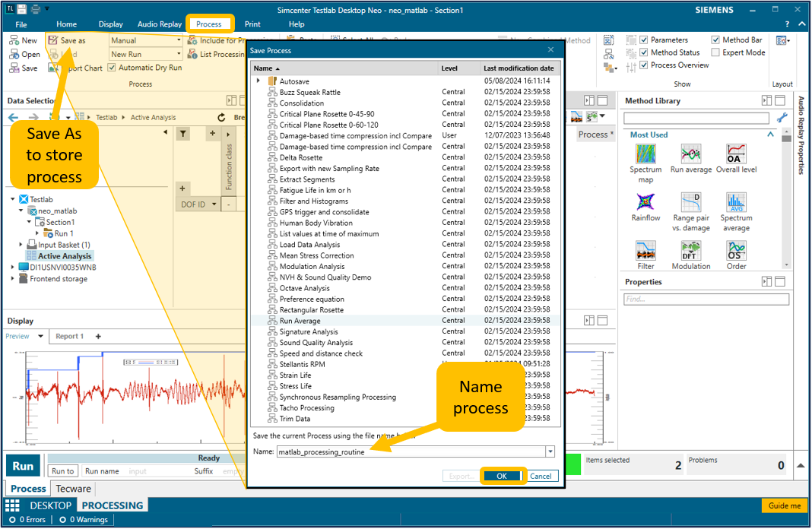Collapse the Most Used section
The image size is (812, 529).
click(x=771, y=135)
